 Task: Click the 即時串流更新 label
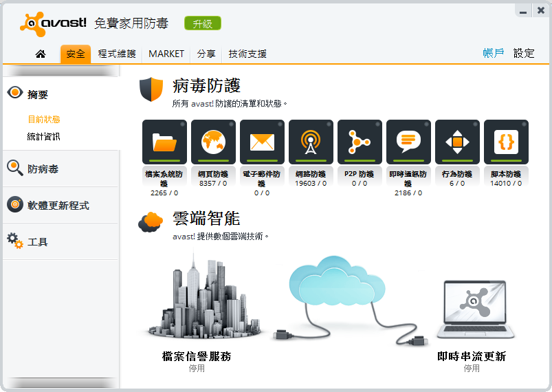click(x=472, y=356)
